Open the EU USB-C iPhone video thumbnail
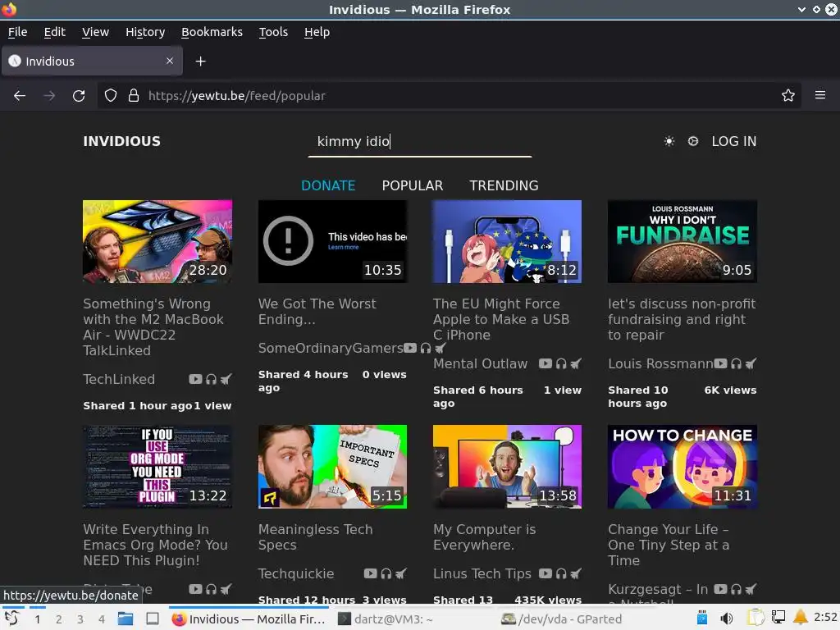The height and width of the screenshot is (630, 840). click(x=507, y=242)
